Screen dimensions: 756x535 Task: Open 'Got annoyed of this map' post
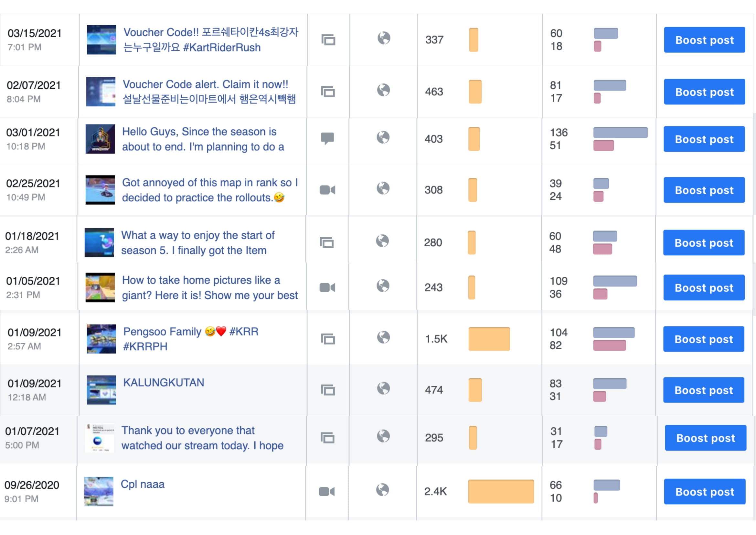click(210, 190)
